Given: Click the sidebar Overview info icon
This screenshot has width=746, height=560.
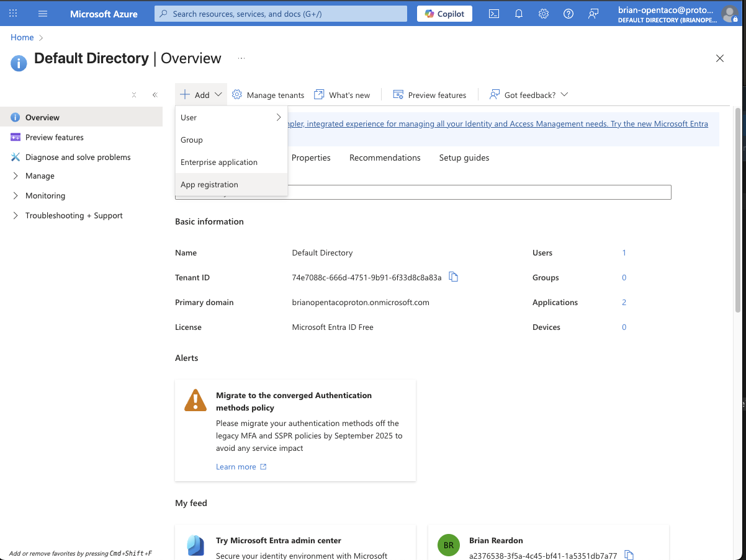Looking at the screenshot, I should (x=16, y=117).
